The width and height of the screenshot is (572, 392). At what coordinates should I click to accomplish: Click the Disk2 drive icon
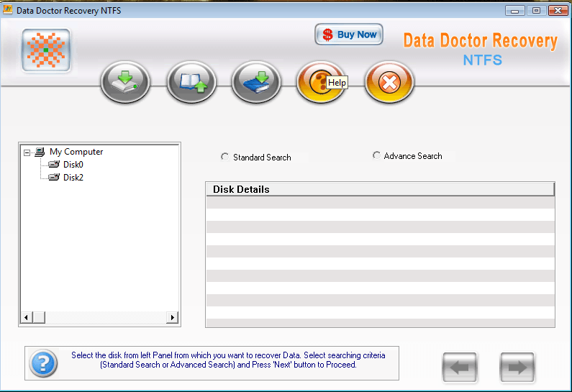click(54, 177)
